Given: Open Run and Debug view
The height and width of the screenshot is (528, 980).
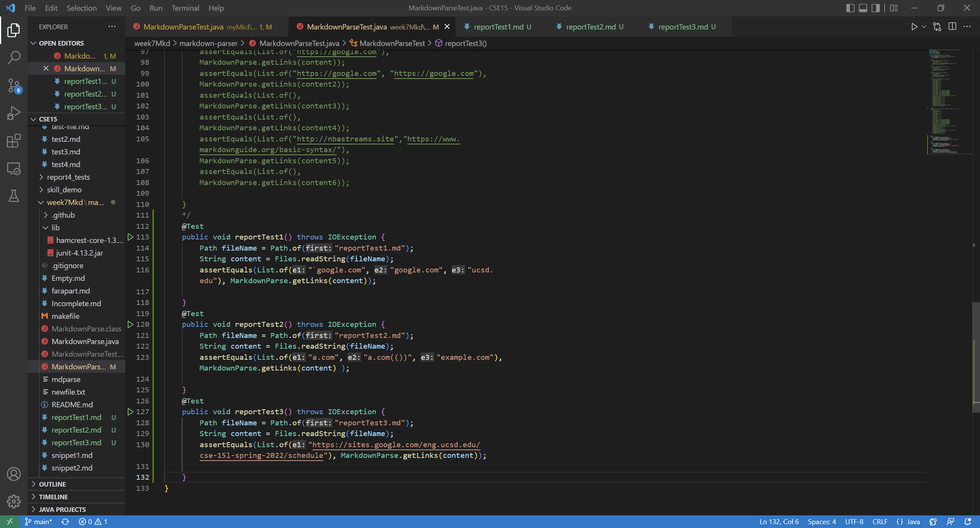Looking at the screenshot, I should tap(14, 113).
